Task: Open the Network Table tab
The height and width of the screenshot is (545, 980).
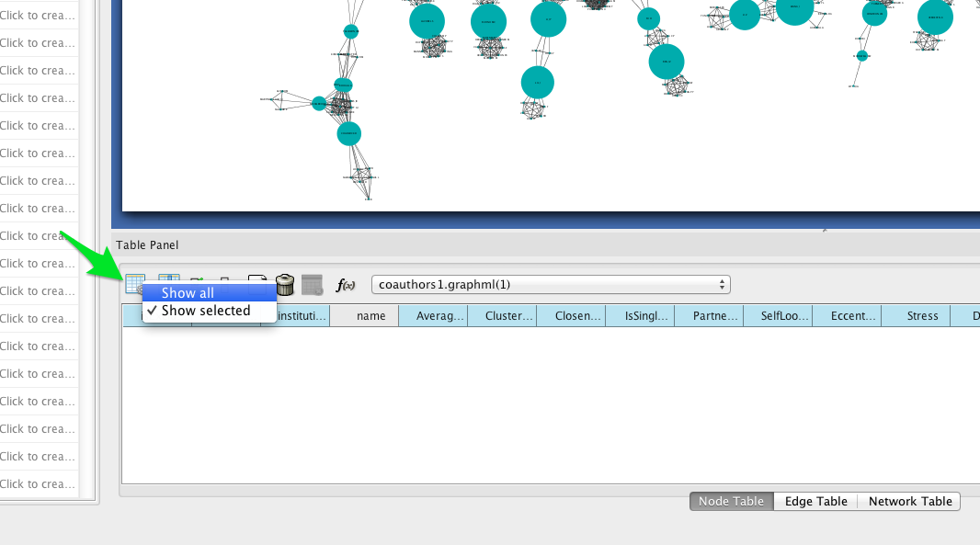Action: [x=909, y=501]
